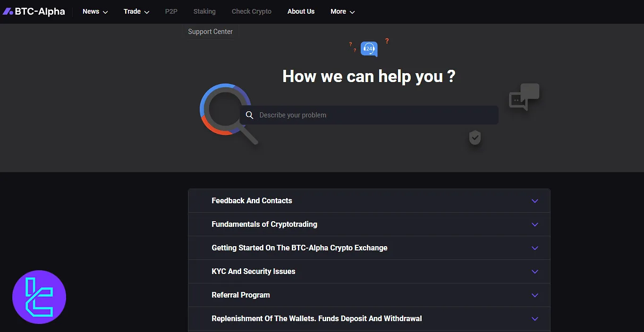This screenshot has height=332, width=644.
Task: Open the News dropdown menu
Action: pos(95,11)
